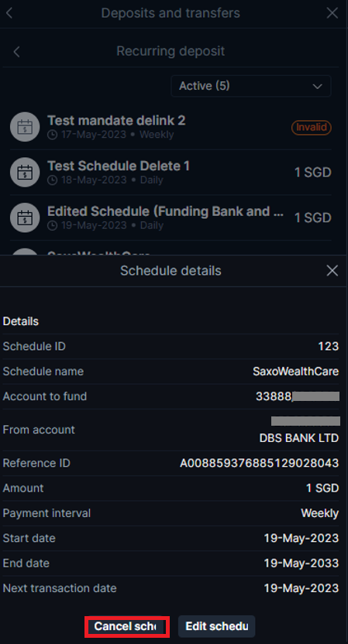Open the Active (5) filter dropdown
348x644 pixels.
[x=251, y=86]
